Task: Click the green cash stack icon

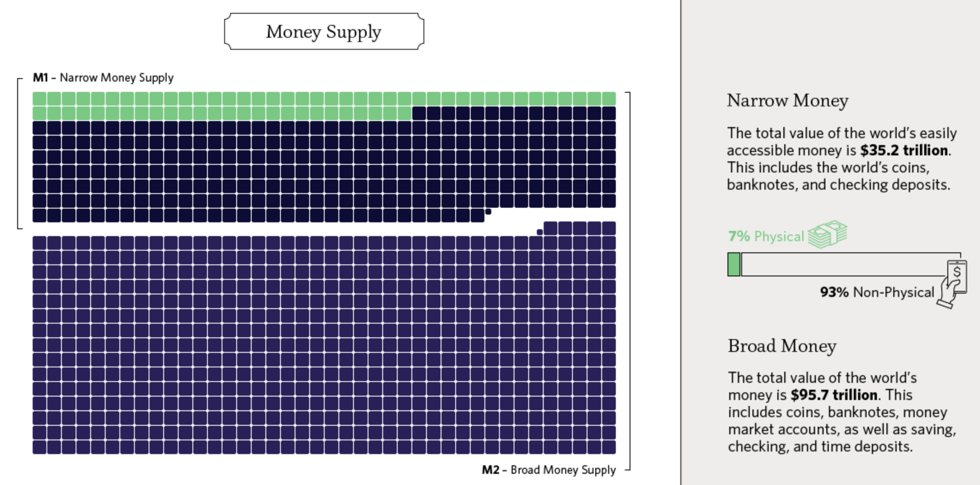Action: tap(827, 234)
